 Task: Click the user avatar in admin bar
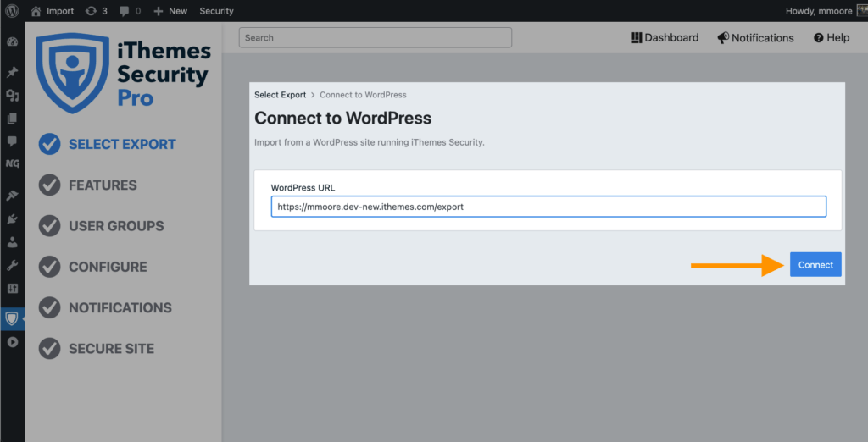click(x=862, y=11)
